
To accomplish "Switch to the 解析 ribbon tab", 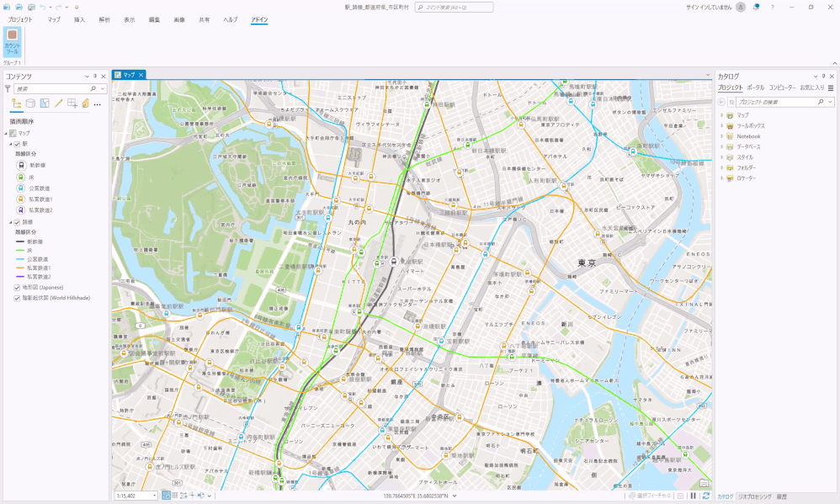I will pos(104,20).
